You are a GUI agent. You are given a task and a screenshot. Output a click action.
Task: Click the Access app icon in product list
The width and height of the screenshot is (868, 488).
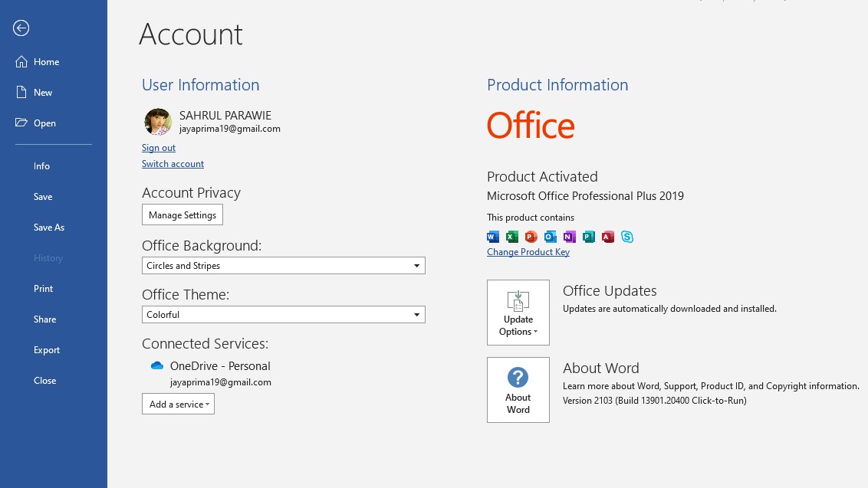608,237
